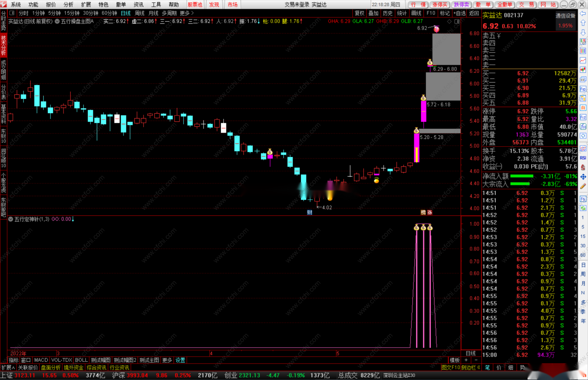Viewport: 588px width, 380px height.
Task: Click the RSI indicator sidebar icon
Action: point(583,158)
